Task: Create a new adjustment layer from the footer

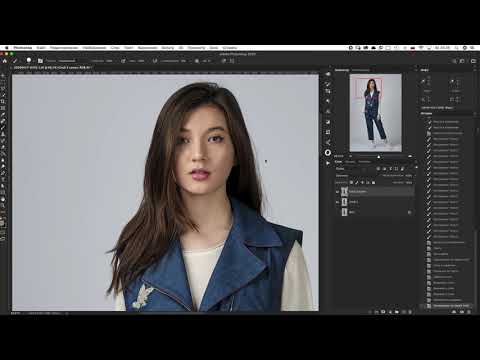Action: click(x=390, y=312)
